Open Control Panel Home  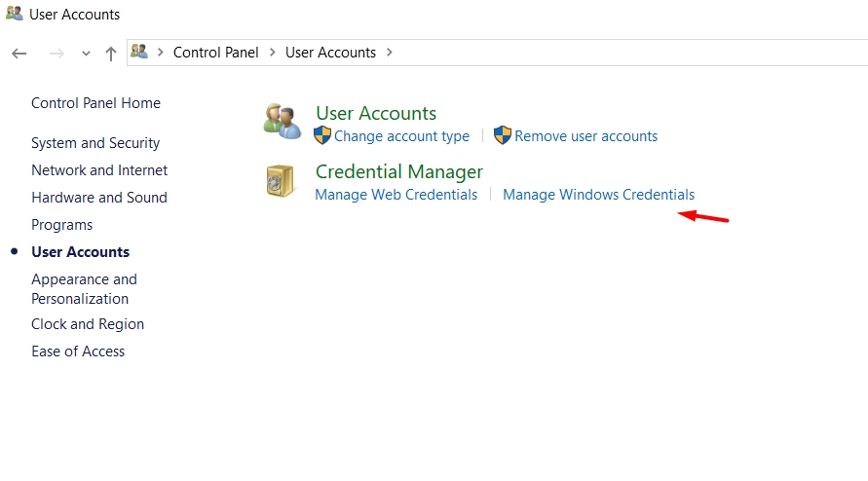95,103
